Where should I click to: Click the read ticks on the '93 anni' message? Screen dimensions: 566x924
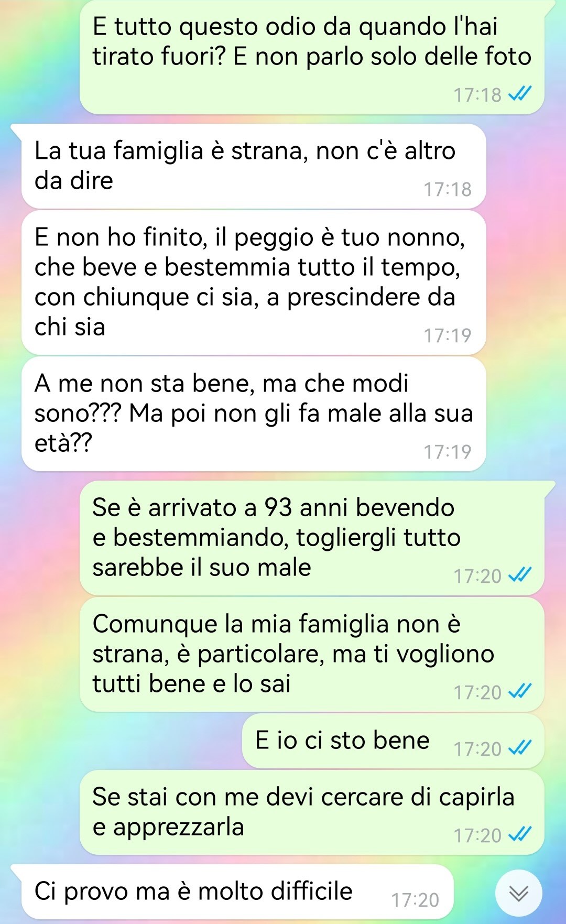tap(520, 575)
